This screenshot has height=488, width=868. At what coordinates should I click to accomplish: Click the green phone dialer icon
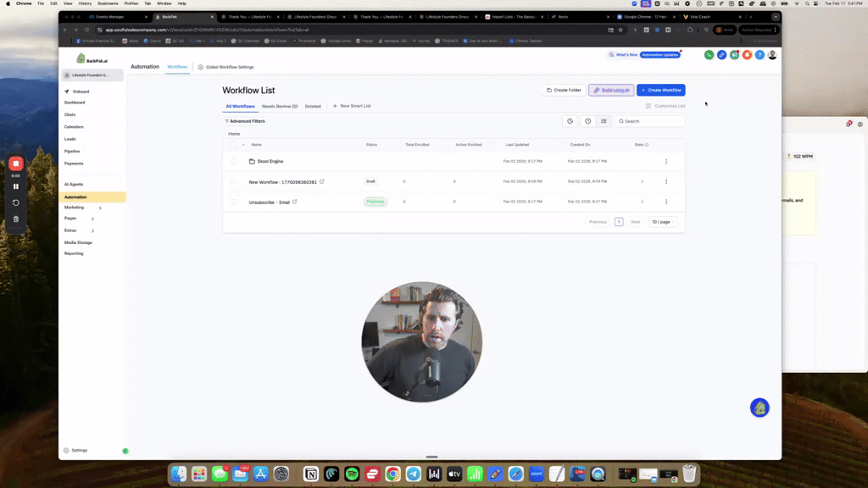tap(709, 55)
